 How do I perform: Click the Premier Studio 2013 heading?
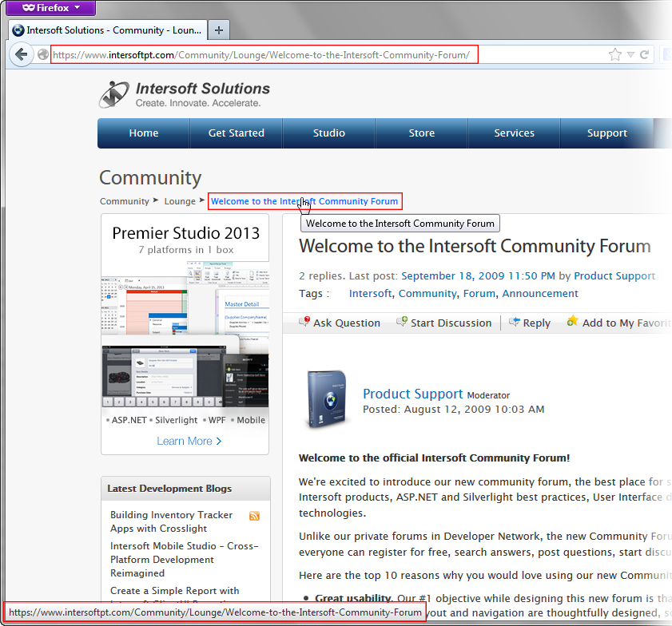185,233
